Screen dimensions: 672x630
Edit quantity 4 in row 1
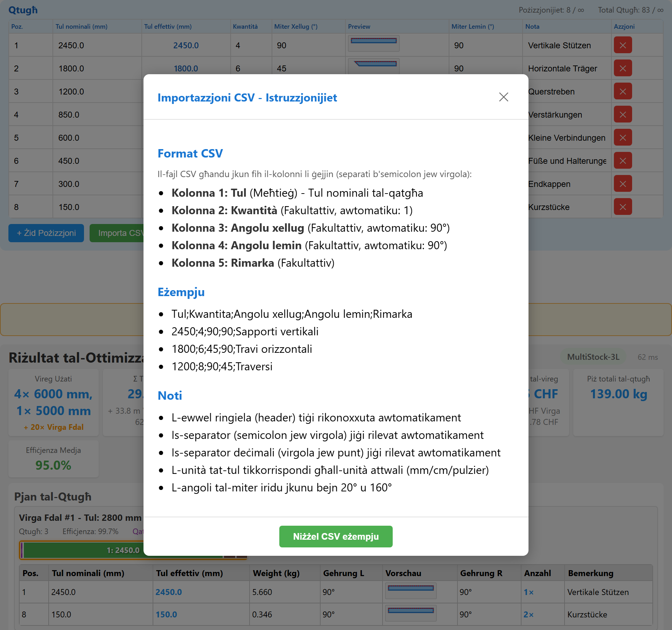[251, 45]
